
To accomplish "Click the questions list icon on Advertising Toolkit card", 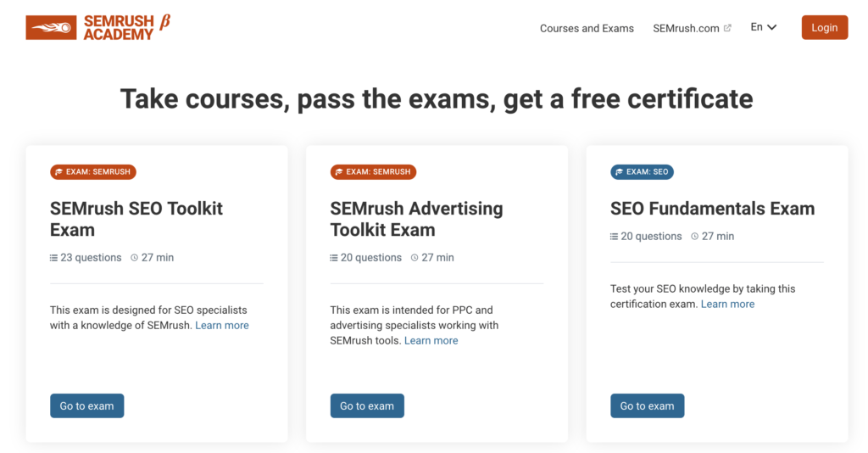I will pyautogui.click(x=334, y=258).
